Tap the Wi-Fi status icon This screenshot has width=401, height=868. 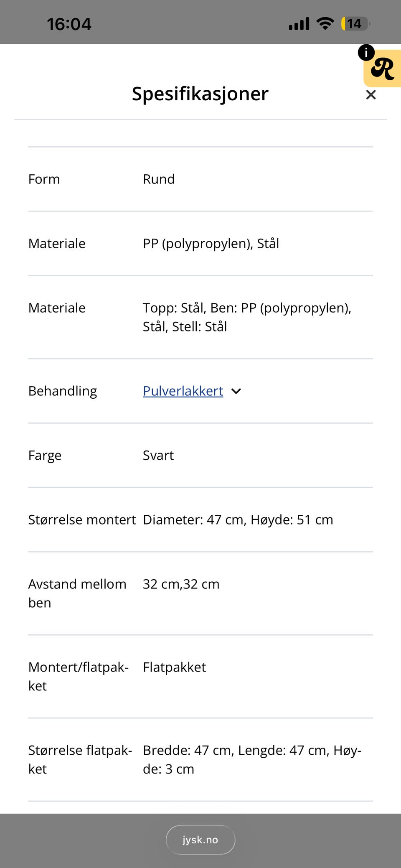[x=325, y=23]
